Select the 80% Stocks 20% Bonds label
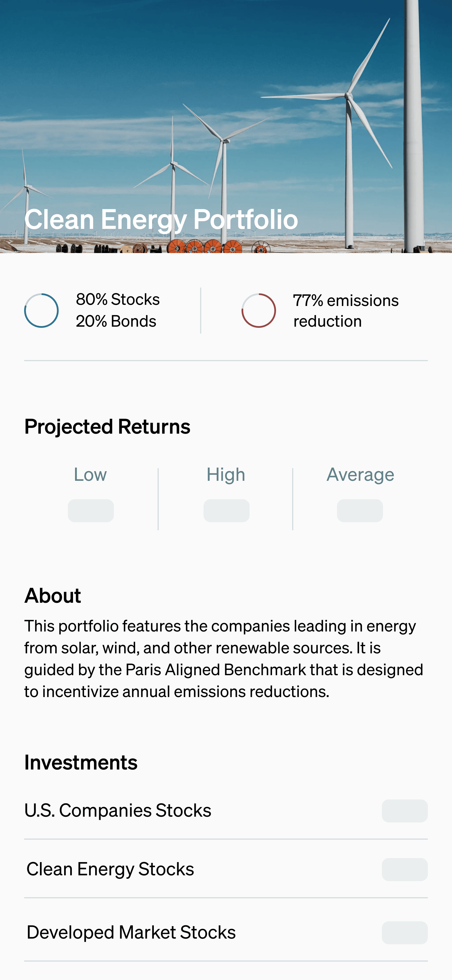Image resolution: width=452 pixels, height=980 pixels. click(x=118, y=311)
